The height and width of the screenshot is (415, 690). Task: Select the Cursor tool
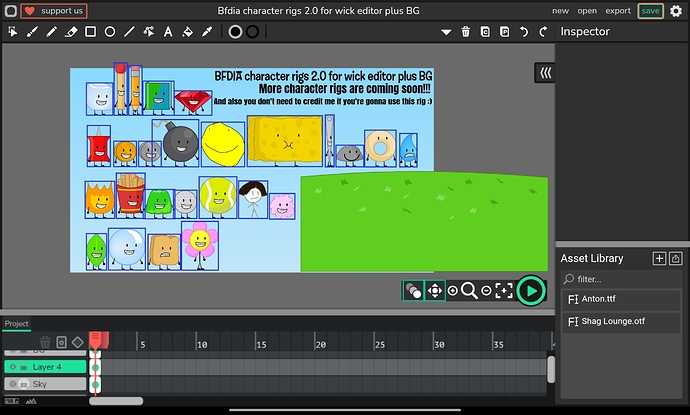pos(13,32)
